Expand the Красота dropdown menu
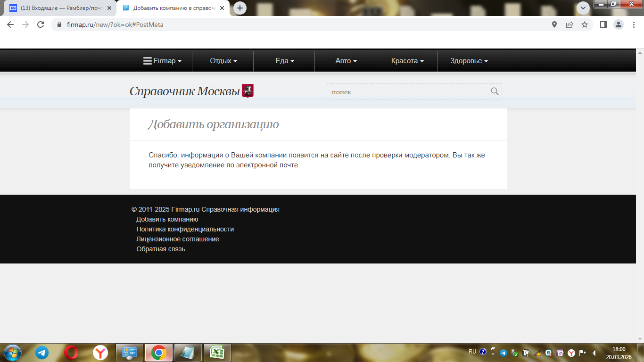 [x=407, y=61]
